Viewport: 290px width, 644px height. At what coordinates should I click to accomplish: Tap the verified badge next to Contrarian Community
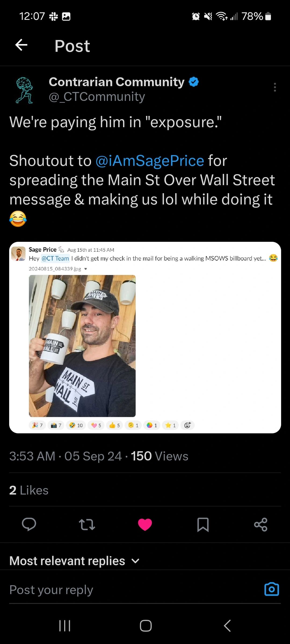click(x=194, y=81)
